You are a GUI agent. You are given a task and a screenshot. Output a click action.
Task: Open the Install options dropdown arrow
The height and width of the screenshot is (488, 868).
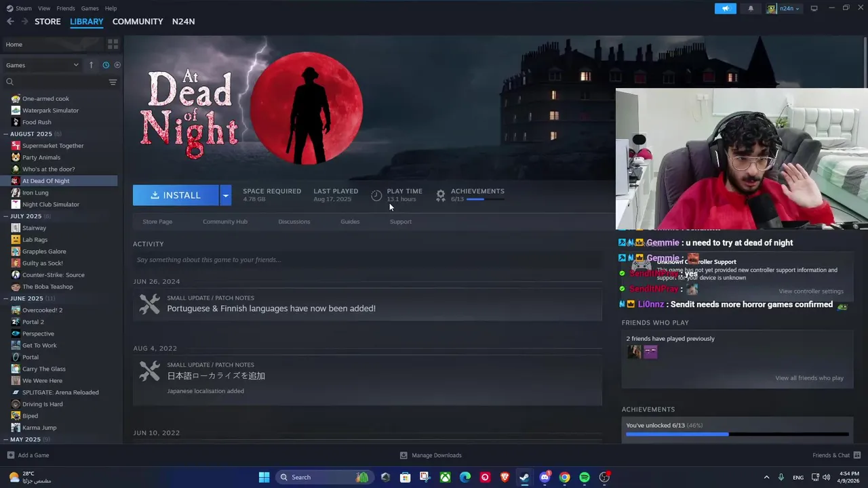226,195
